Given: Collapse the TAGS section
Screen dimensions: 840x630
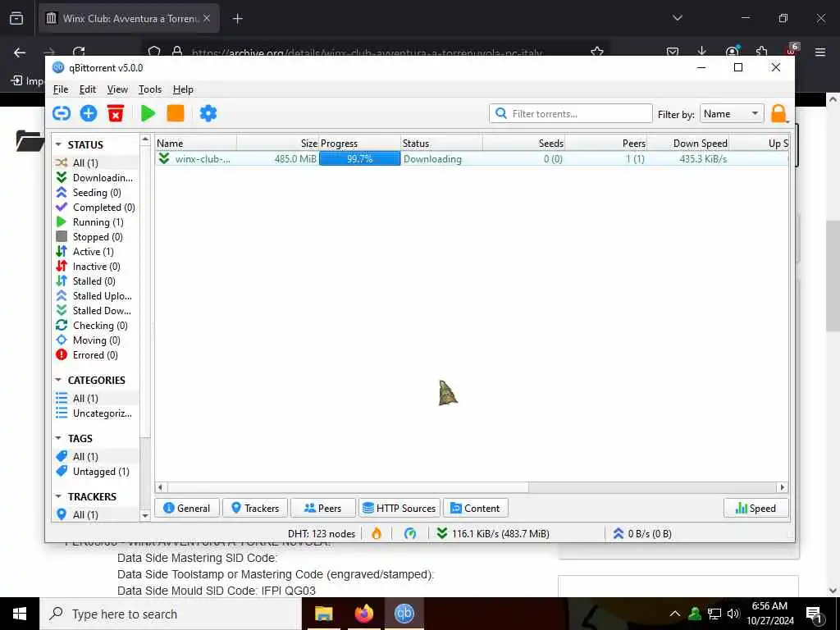Looking at the screenshot, I should [58, 438].
